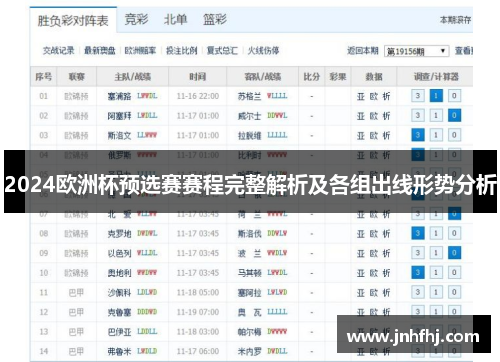Select away team 威尔士 in row 02
This screenshot has height=362, width=500.
(249, 116)
